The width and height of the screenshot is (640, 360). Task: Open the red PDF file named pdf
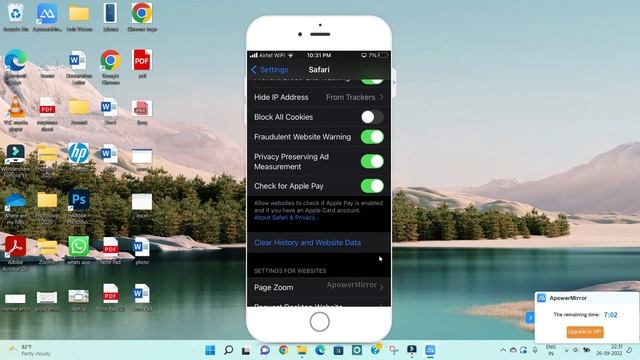142,63
